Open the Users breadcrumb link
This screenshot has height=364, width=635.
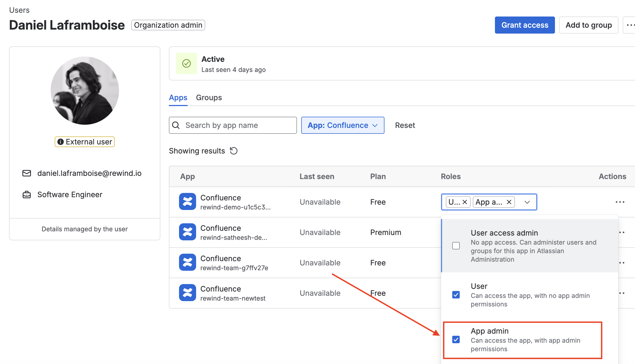coord(19,10)
